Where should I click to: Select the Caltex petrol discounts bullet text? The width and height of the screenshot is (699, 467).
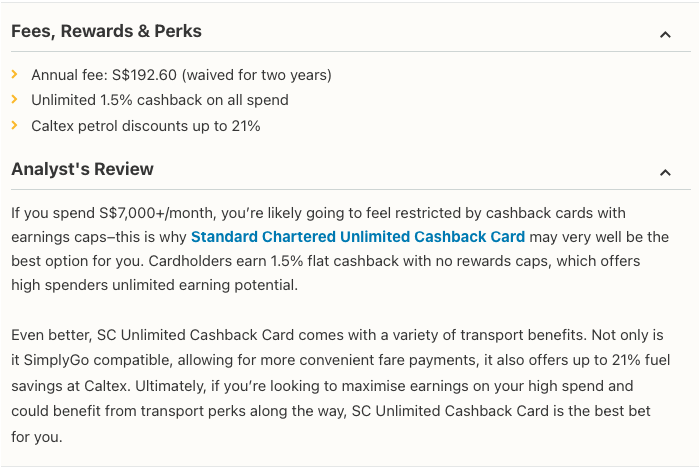click(x=145, y=126)
